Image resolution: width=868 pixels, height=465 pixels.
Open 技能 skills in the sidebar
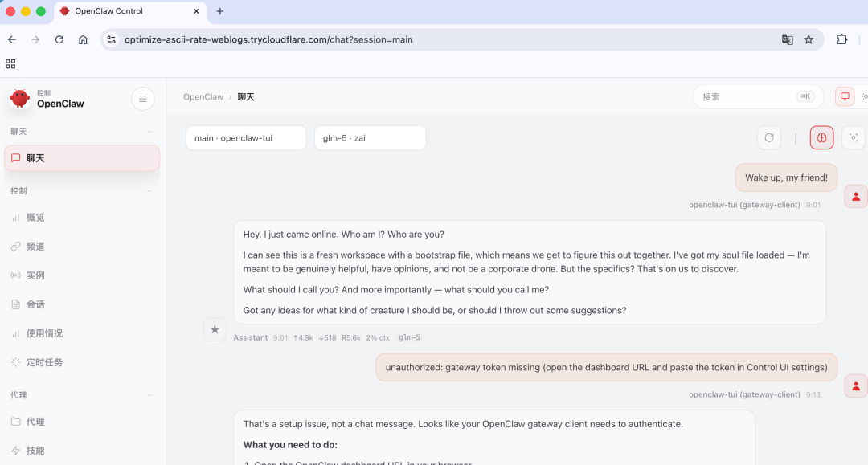tap(35, 451)
